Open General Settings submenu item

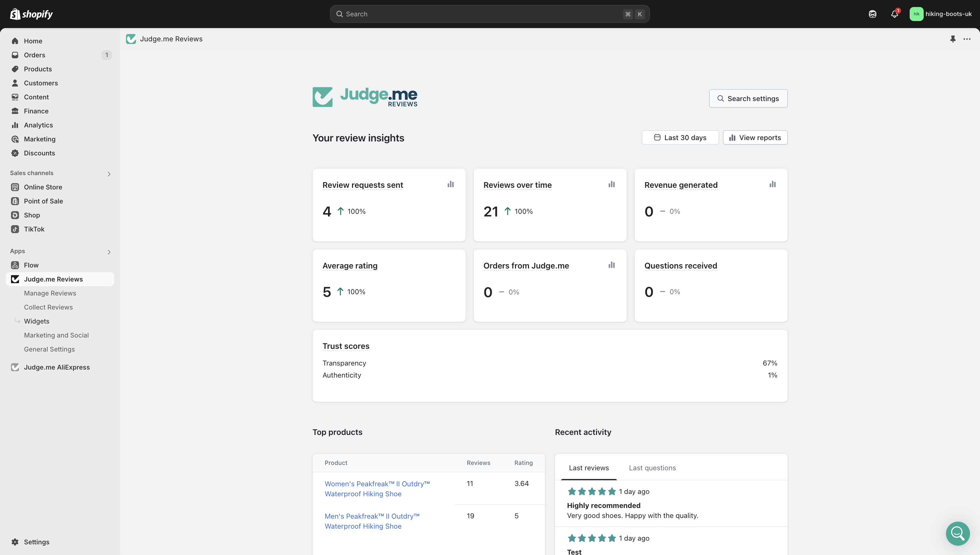click(x=49, y=349)
